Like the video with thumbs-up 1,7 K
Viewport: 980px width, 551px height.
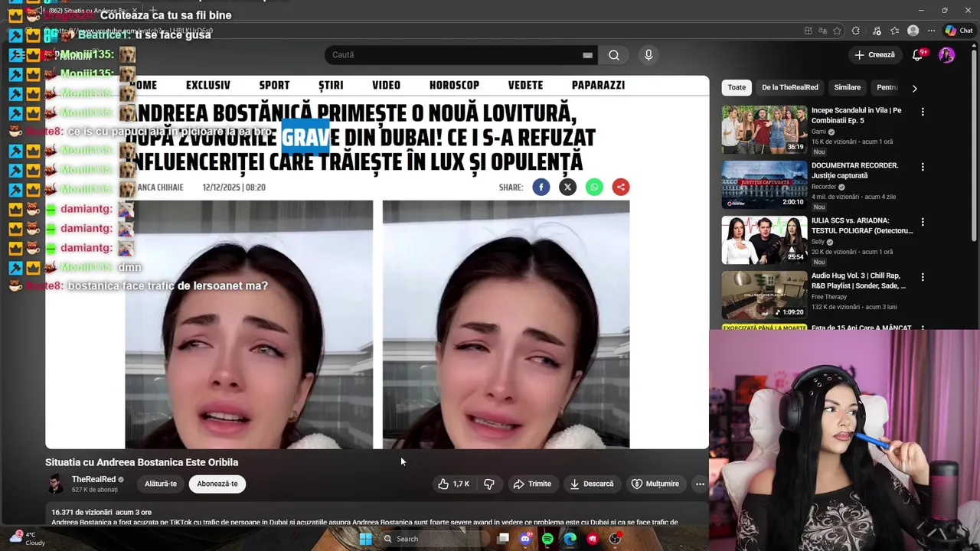coord(453,484)
